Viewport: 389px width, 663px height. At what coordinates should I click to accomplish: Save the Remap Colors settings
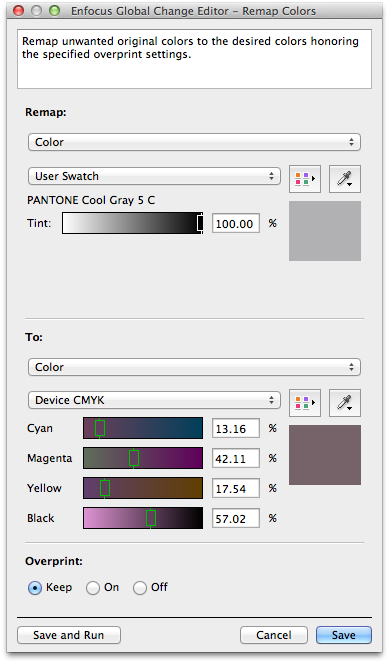point(344,635)
